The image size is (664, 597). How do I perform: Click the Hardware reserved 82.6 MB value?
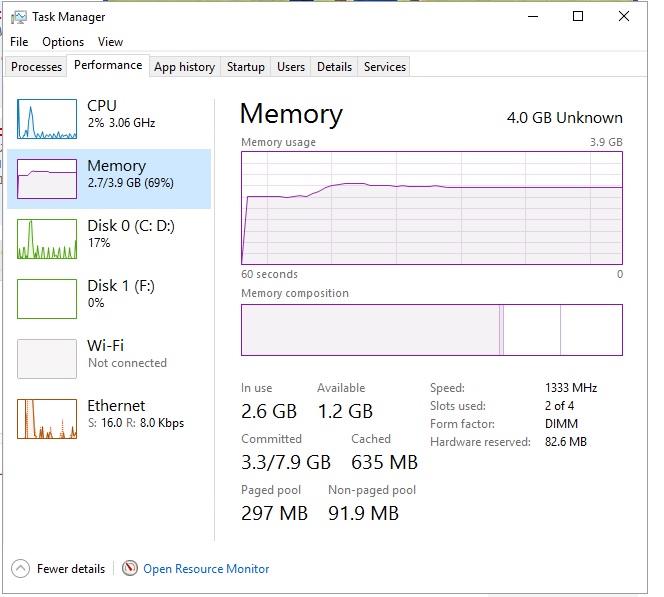566,442
